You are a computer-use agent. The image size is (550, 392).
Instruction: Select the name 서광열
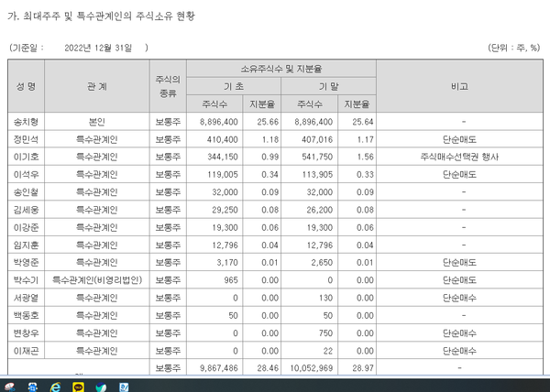pyautogui.click(x=26, y=298)
